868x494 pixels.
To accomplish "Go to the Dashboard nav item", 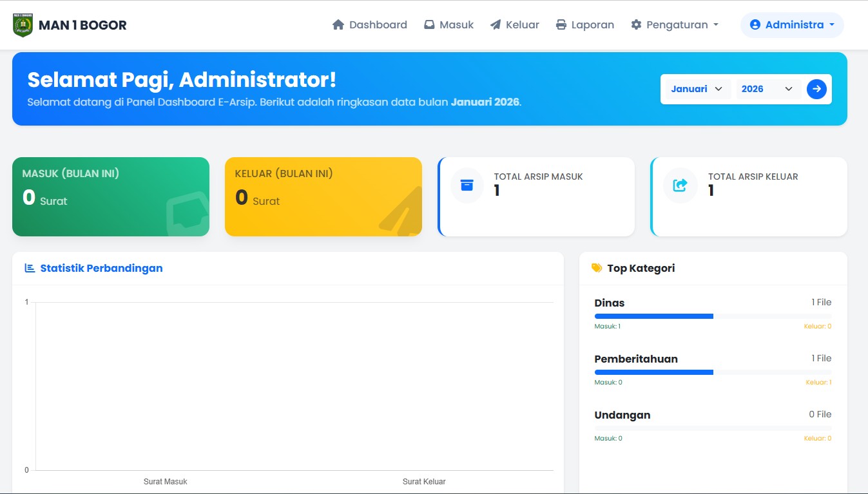I will (370, 25).
